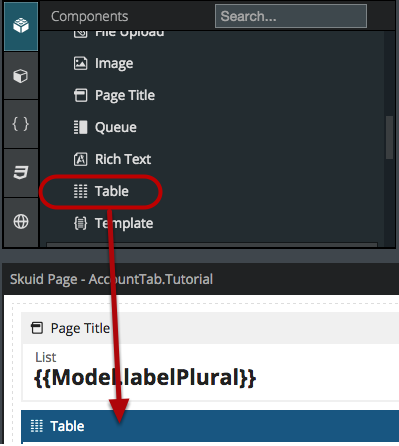
Task: Click the Rich Text component icon
Action: 80,159
